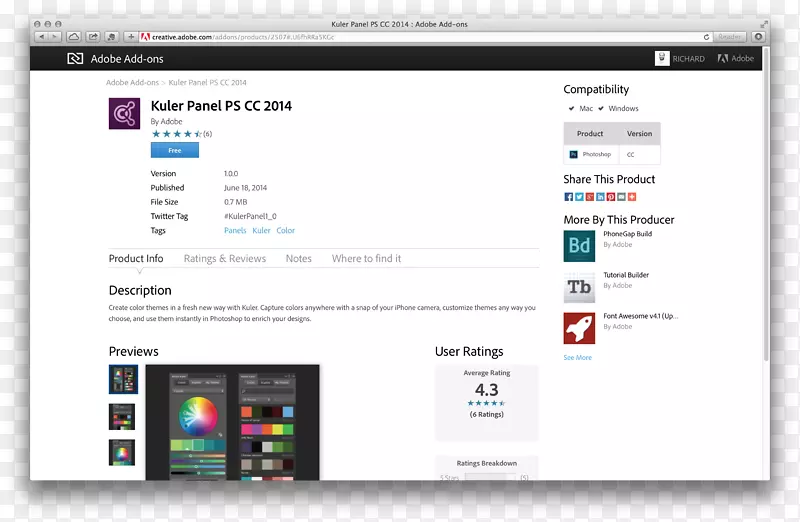Go forward with the browser forward arrow

55,37
